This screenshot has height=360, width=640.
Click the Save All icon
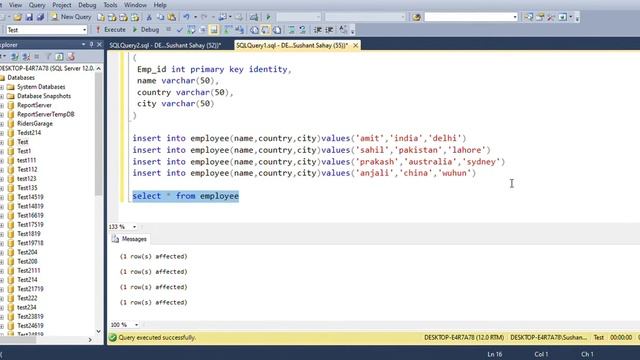(x=40, y=17)
